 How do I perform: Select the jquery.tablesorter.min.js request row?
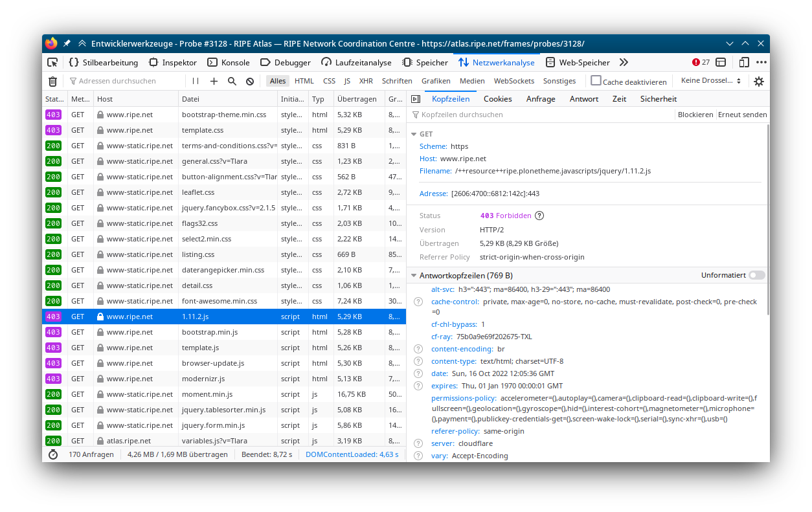pos(224,410)
